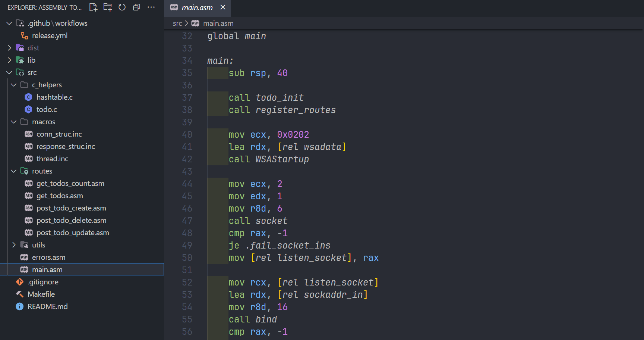
Task: Click the assembly file icon next to main.asm
Action: (x=24, y=269)
